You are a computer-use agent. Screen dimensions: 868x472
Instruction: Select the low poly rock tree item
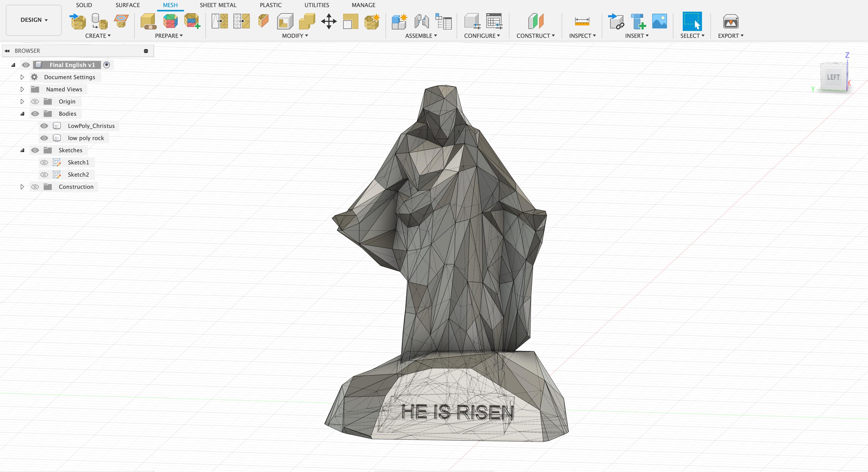[86, 138]
